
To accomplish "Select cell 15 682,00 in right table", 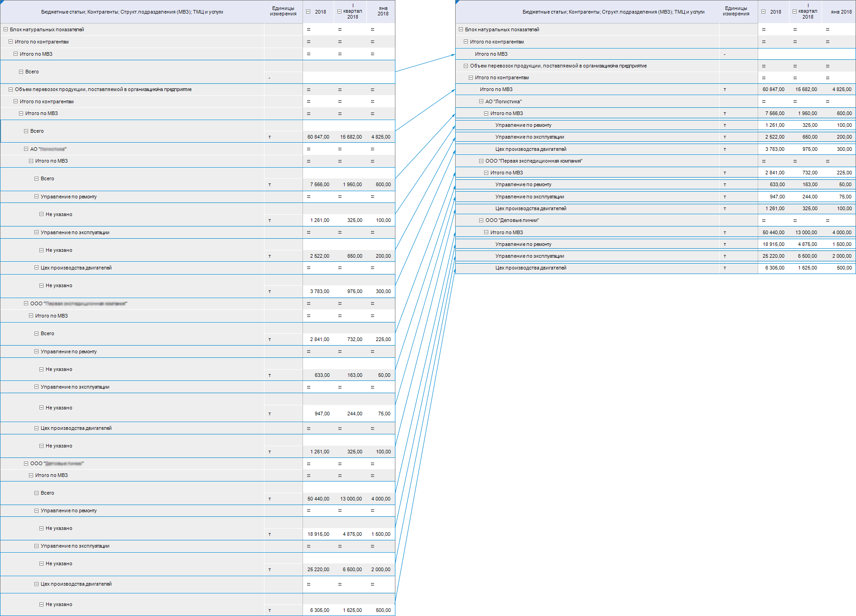I will [806, 90].
